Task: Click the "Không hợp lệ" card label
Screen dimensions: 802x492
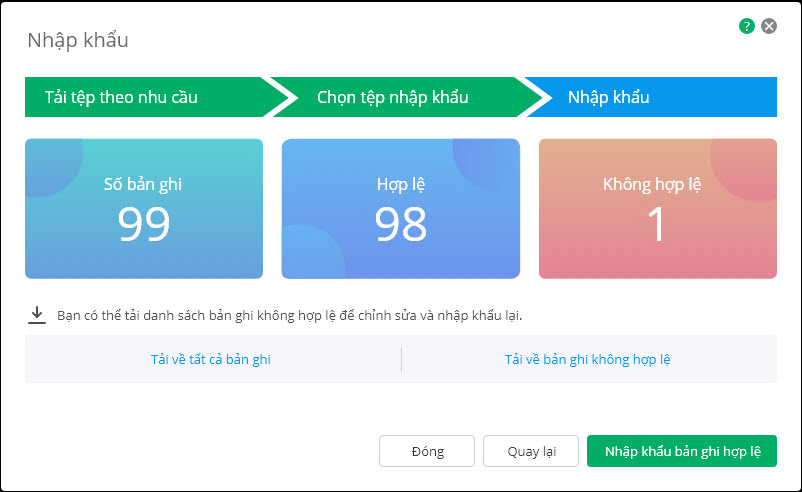Action: click(657, 184)
